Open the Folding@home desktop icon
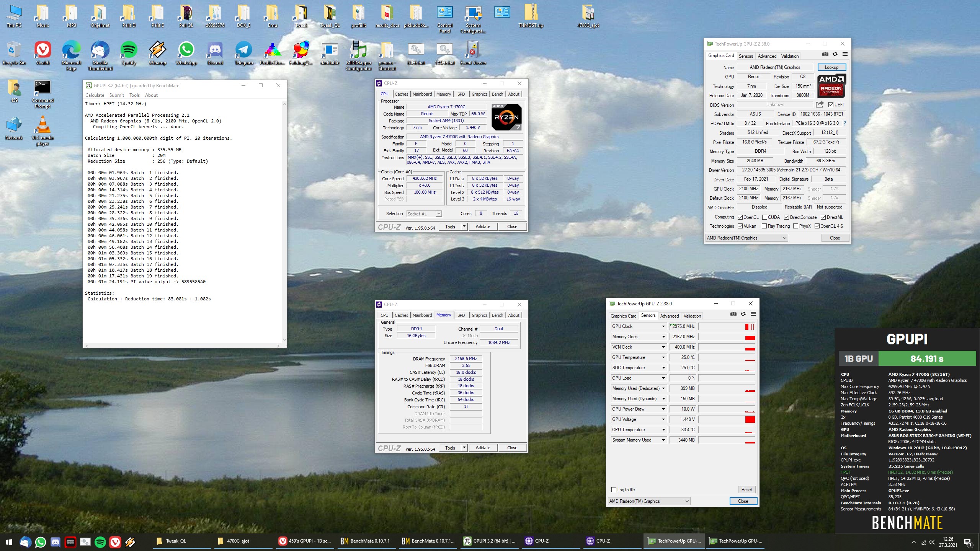 tap(301, 54)
